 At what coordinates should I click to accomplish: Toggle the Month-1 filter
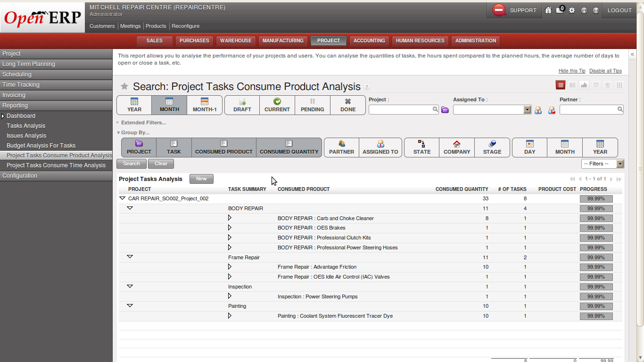tap(205, 105)
